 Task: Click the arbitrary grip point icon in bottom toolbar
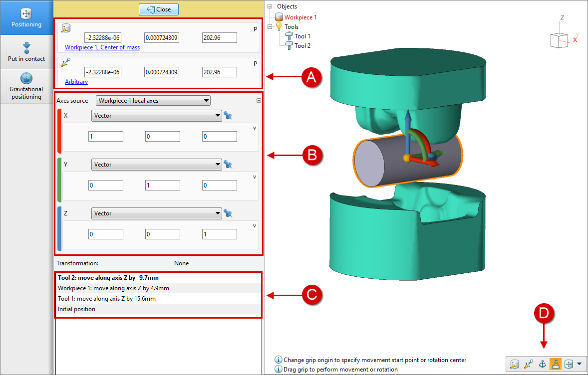pyautogui.click(x=528, y=364)
